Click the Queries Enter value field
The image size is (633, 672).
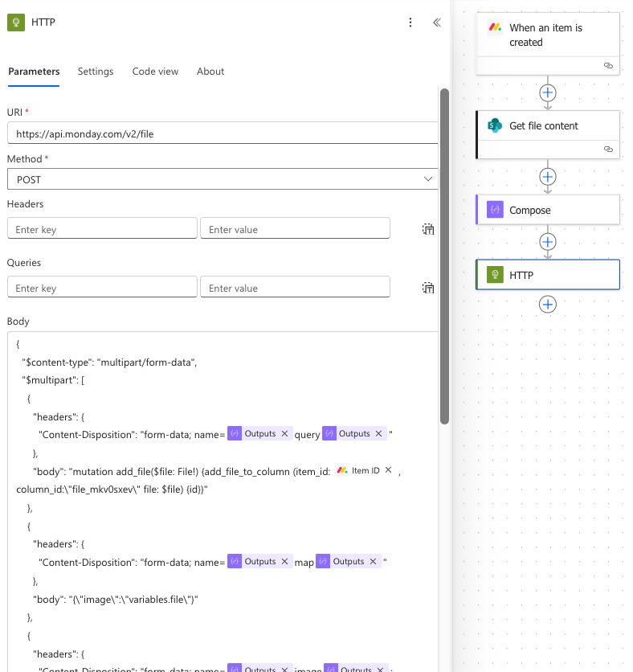pos(295,288)
